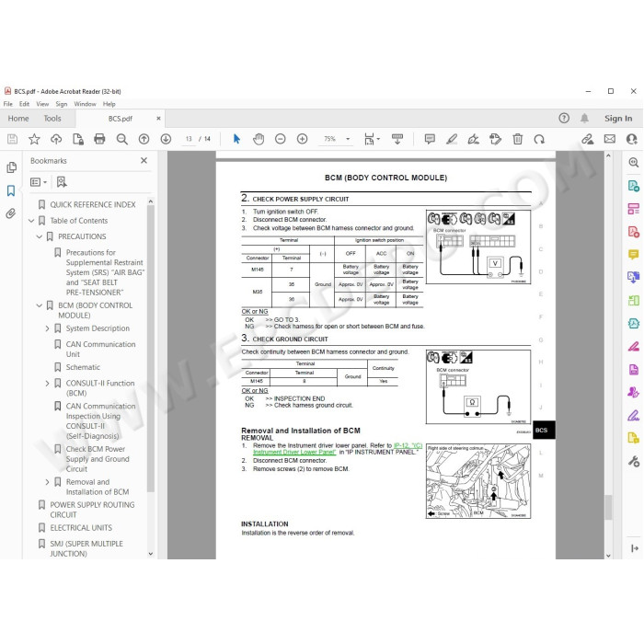Close the BCS.pdf tab

(x=158, y=119)
